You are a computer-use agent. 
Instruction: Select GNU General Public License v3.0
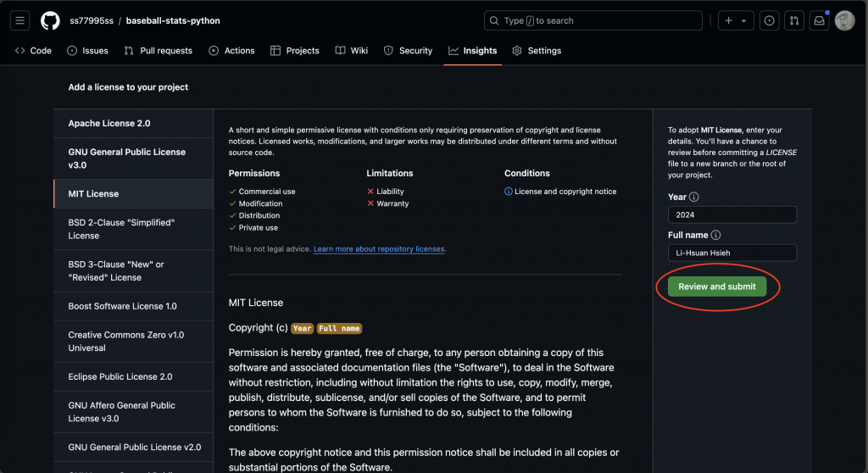tap(133, 159)
